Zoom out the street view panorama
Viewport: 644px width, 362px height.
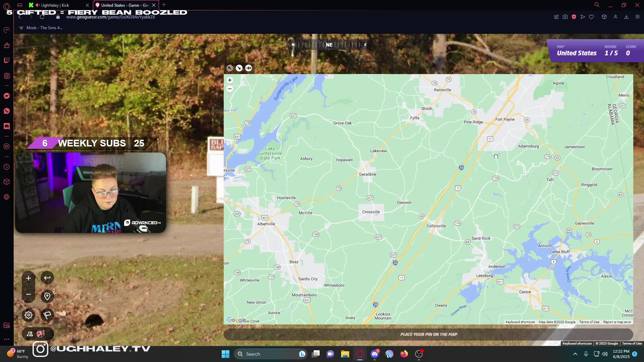coord(29,295)
